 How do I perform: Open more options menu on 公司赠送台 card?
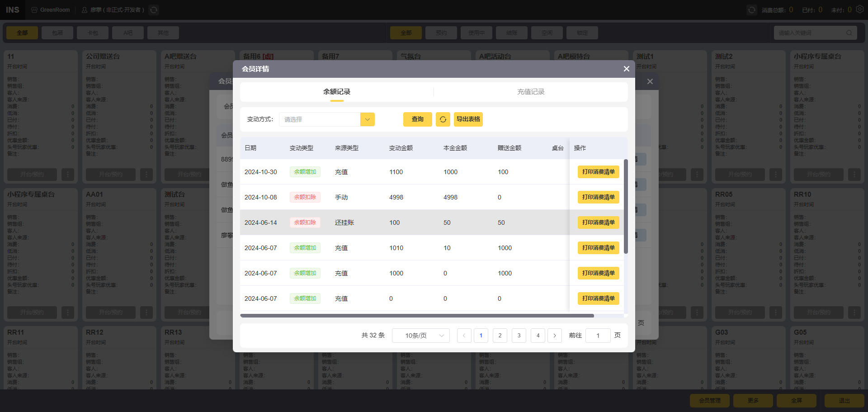146,175
